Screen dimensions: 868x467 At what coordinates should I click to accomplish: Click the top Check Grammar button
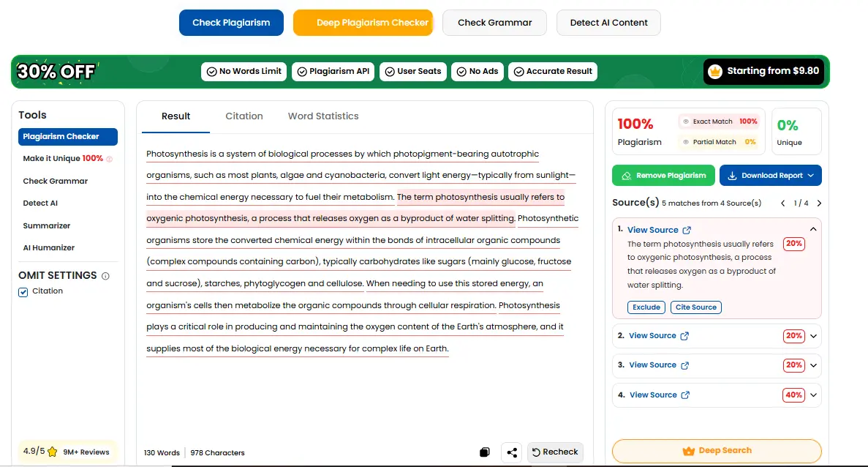click(495, 23)
